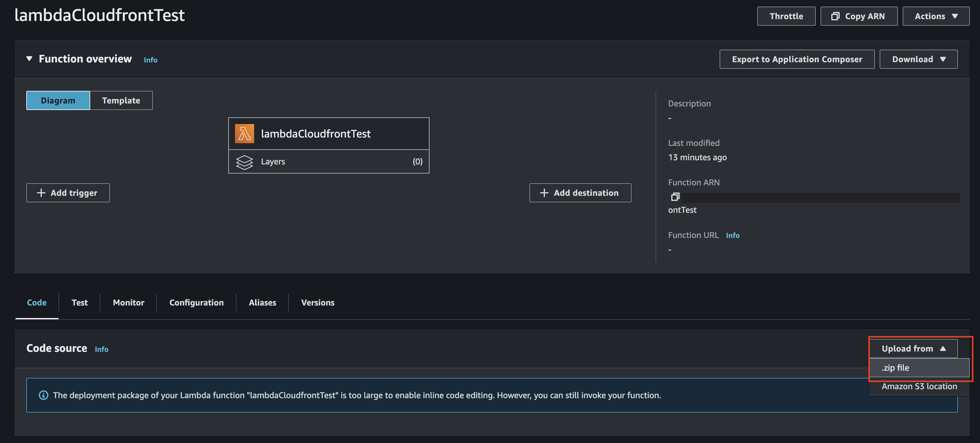This screenshot has width=980, height=443.
Task: Click the Function ARN label
Action: click(694, 182)
